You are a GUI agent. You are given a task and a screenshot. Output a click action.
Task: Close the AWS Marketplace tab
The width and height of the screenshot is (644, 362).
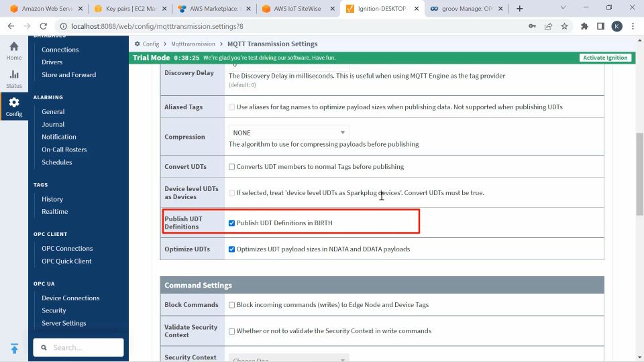coord(248,9)
